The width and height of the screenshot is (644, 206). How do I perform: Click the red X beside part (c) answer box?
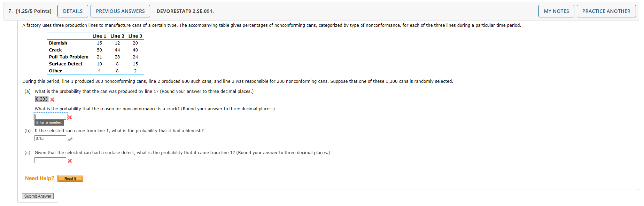point(70,161)
